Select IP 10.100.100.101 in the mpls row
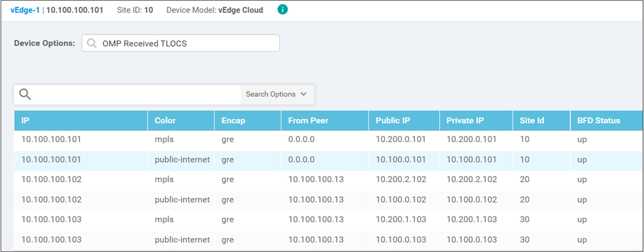This screenshot has width=644, height=252. [x=51, y=139]
